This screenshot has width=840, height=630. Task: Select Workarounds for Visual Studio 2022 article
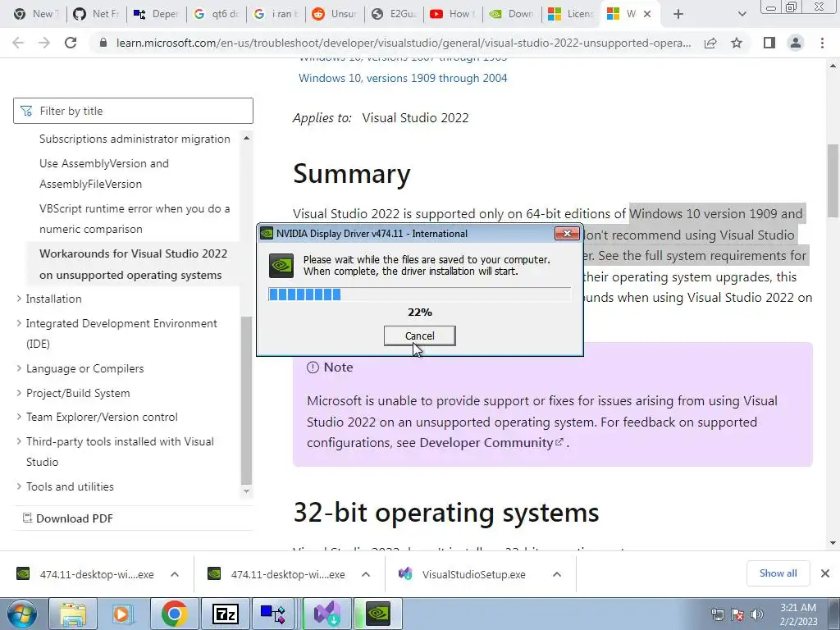pyautogui.click(x=133, y=264)
